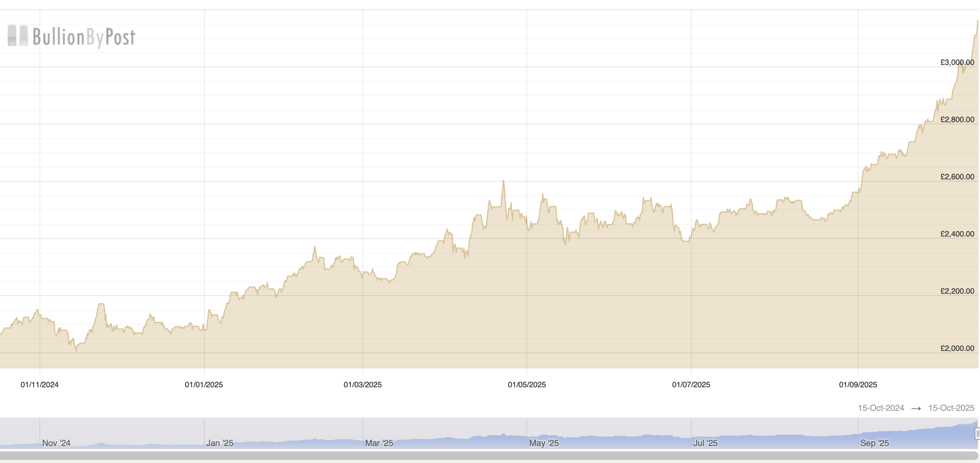Viewport: 980px width, 463px height.
Task: Click Sep '25 label in navigator
Action: click(x=874, y=443)
